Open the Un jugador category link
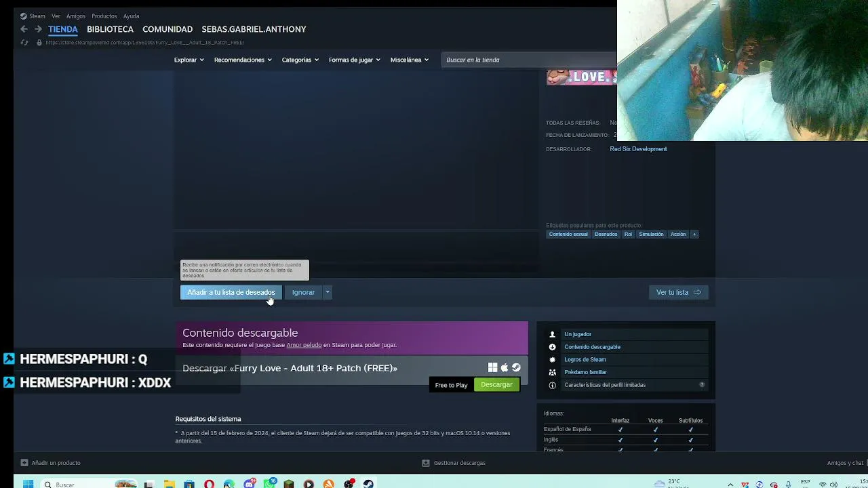The image size is (868, 488). click(578, 334)
